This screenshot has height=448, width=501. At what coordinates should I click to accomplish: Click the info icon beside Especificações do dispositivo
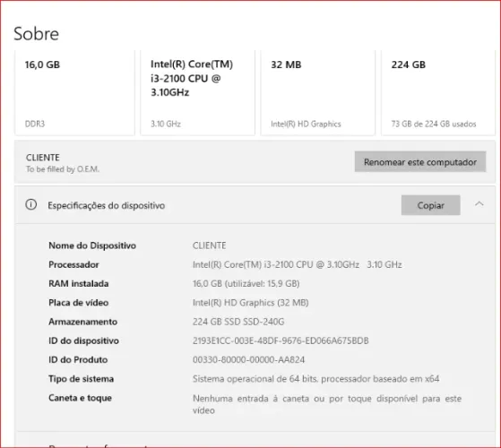[x=31, y=204]
